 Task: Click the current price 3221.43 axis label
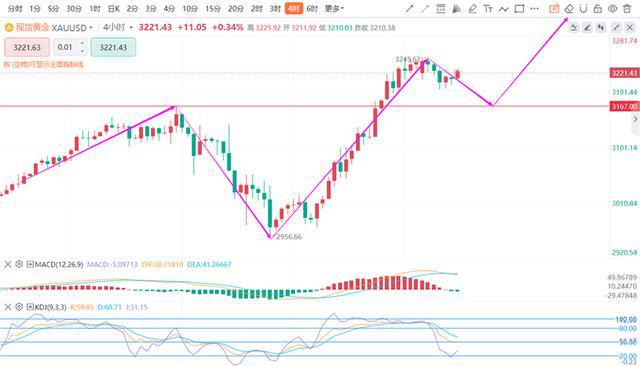[x=624, y=73]
